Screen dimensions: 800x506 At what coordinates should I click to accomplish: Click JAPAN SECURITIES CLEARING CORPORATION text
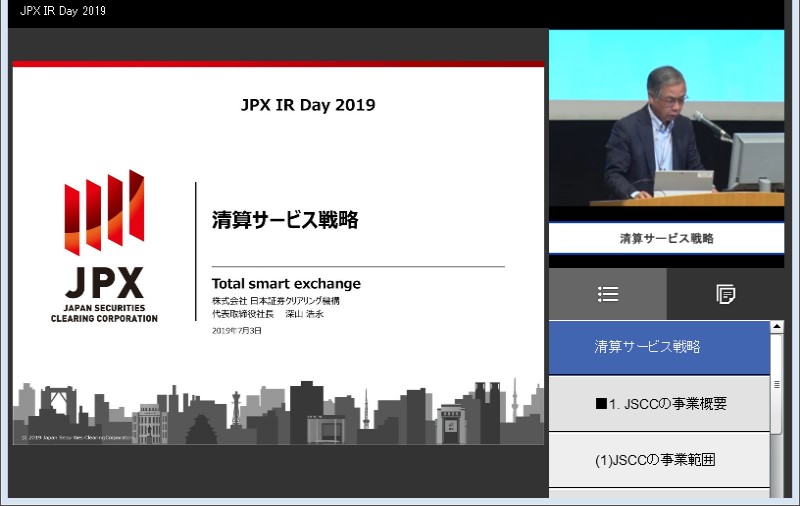[104, 313]
